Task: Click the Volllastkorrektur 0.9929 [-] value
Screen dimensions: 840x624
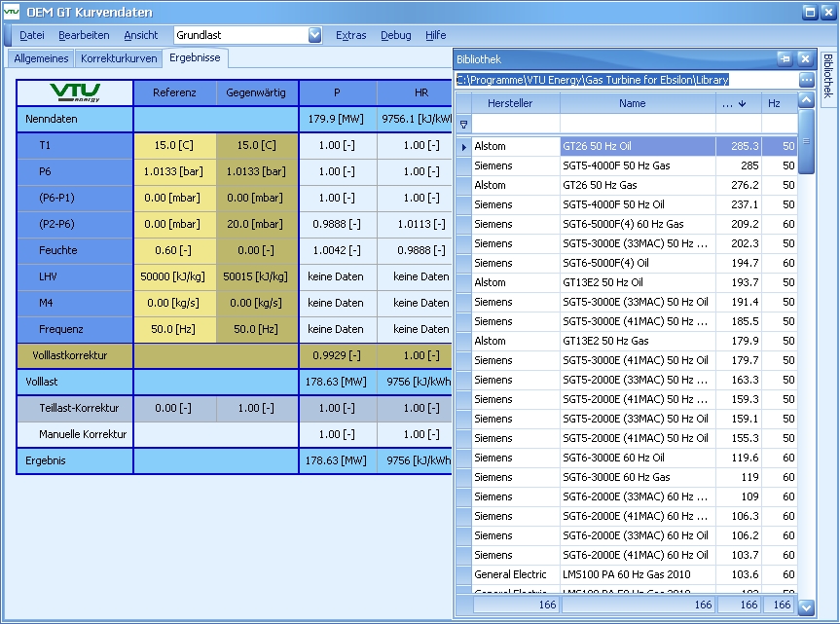Action: (338, 355)
